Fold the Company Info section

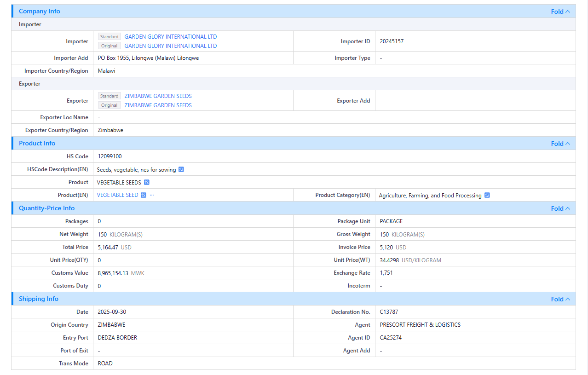point(560,12)
